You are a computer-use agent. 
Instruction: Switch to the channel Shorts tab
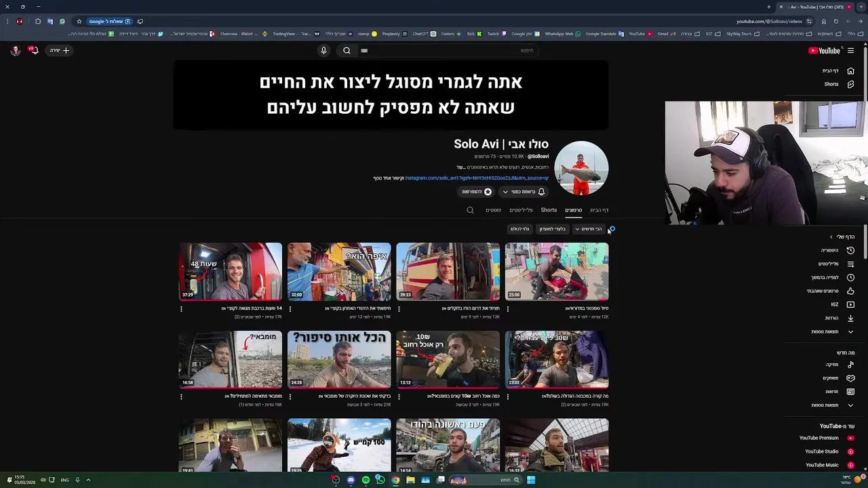coord(549,210)
